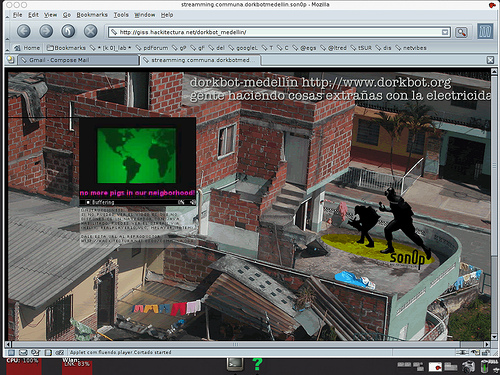Open Mail from status bar envelope icon

[23, 353]
